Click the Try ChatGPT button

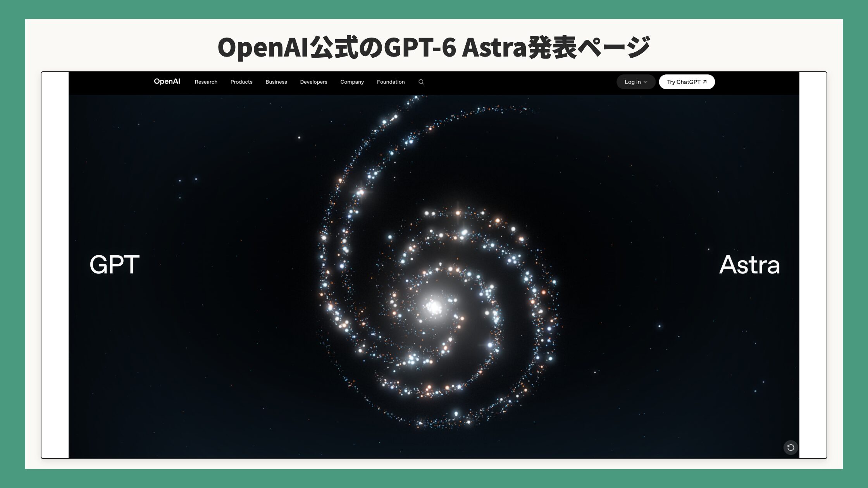[687, 82]
